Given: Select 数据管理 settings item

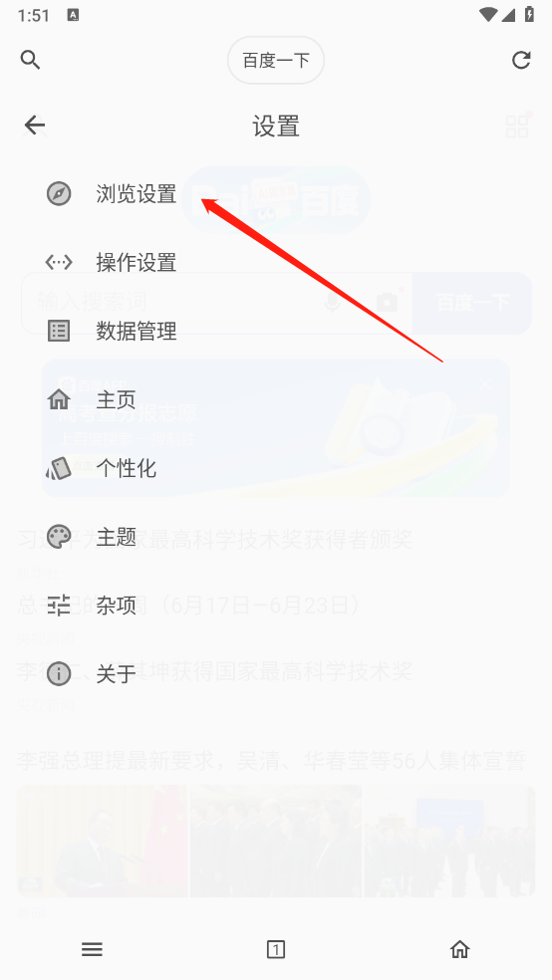Looking at the screenshot, I should pyautogui.click(x=276, y=332).
